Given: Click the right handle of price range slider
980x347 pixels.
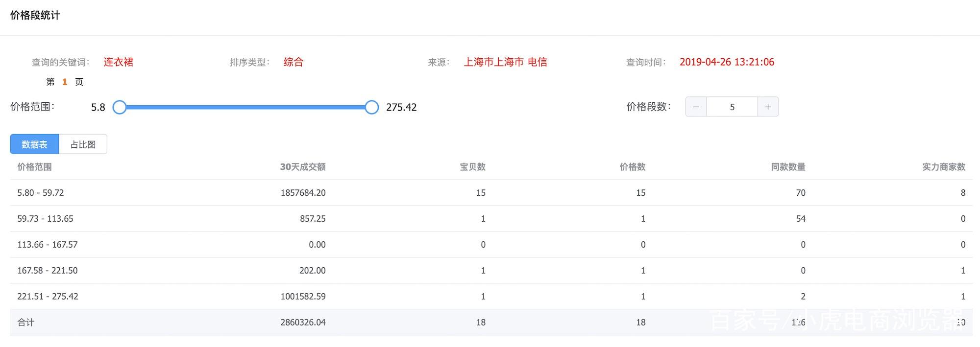Looking at the screenshot, I should point(372,107).
